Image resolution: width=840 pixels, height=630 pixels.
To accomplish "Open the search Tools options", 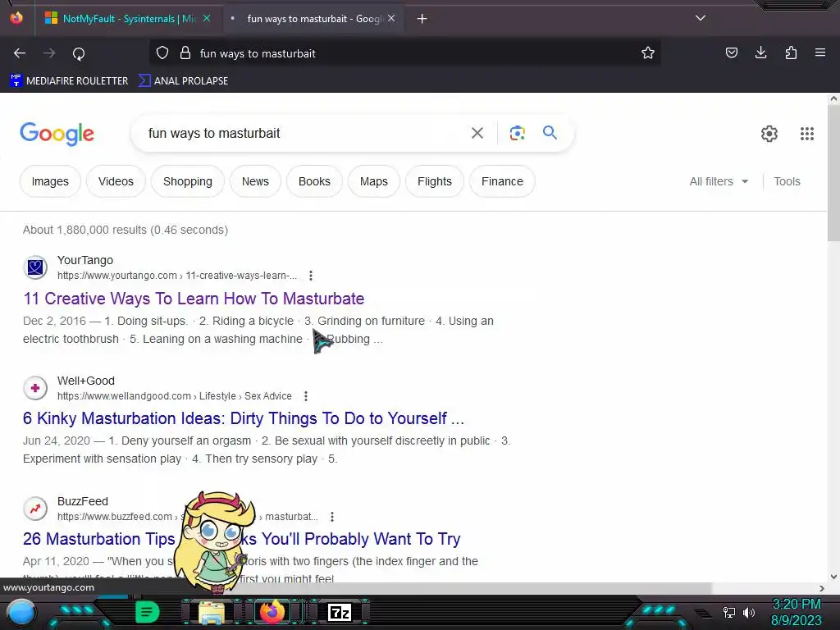I will 787,181.
